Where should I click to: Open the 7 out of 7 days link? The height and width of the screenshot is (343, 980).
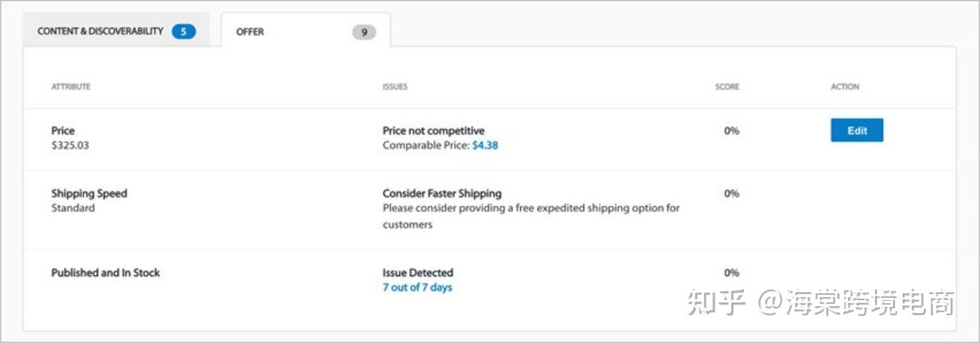point(417,287)
